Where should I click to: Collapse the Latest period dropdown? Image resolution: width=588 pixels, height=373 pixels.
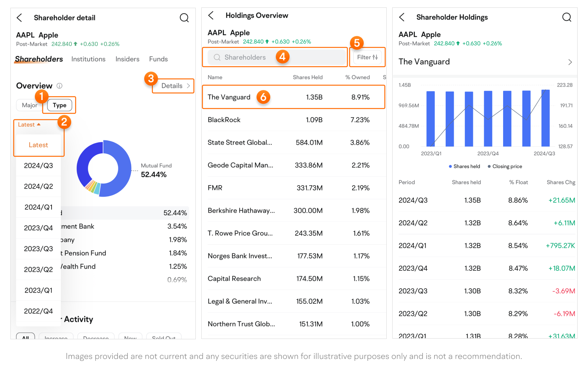pos(29,125)
